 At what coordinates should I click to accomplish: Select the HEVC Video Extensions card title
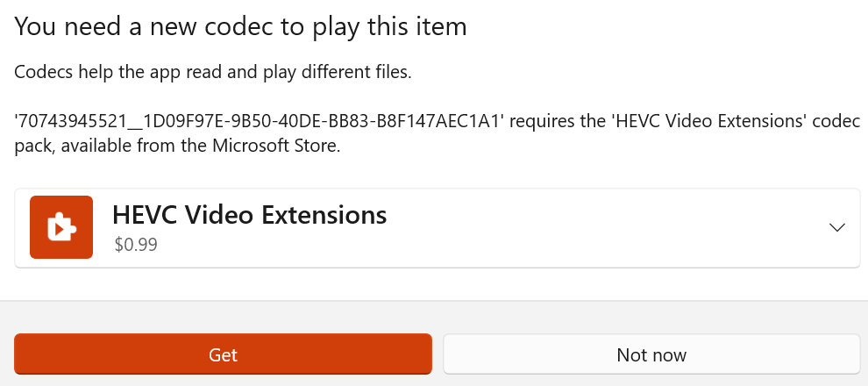click(x=250, y=215)
